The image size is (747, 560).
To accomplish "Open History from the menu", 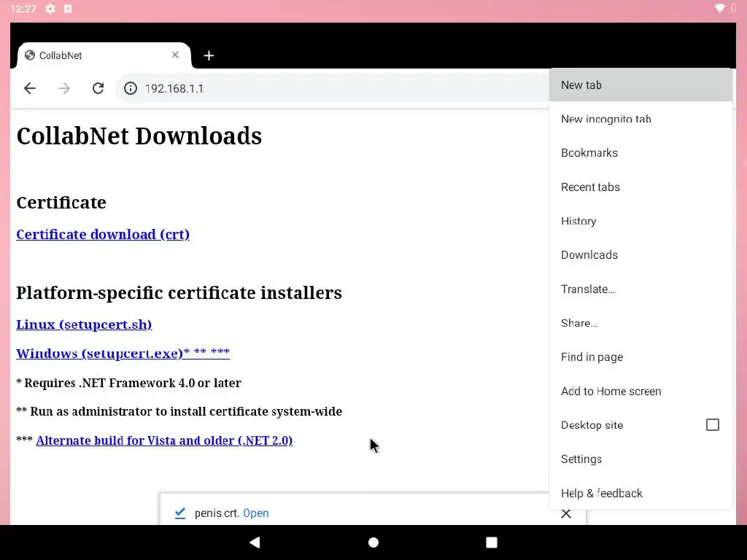I will [x=640, y=221].
